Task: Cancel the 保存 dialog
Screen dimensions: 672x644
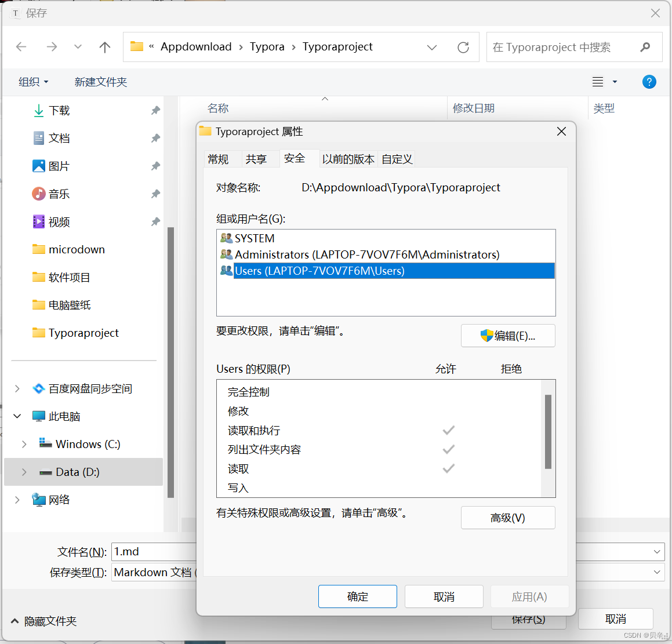Action: tap(615, 618)
